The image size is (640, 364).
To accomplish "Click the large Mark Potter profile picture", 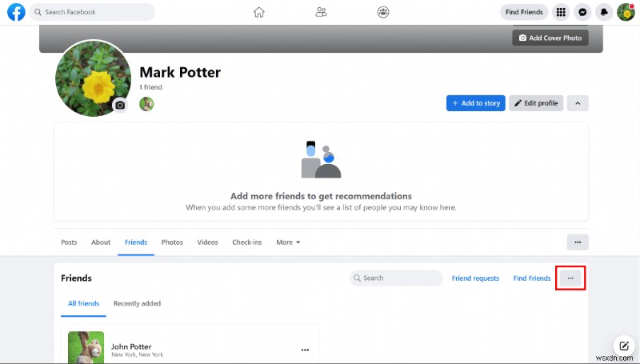I will tap(94, 78).
